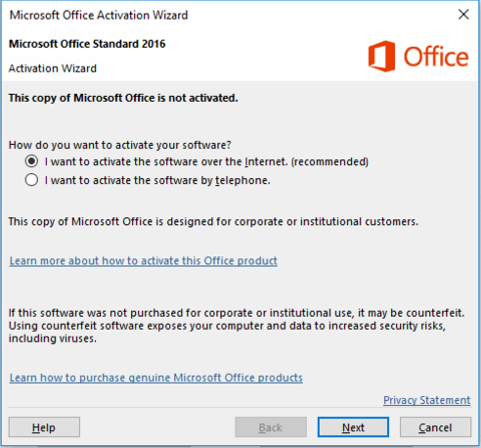This screenshot has width=481, height=448.
Task: Cancel the activation wizard
Action: [435, 427]
